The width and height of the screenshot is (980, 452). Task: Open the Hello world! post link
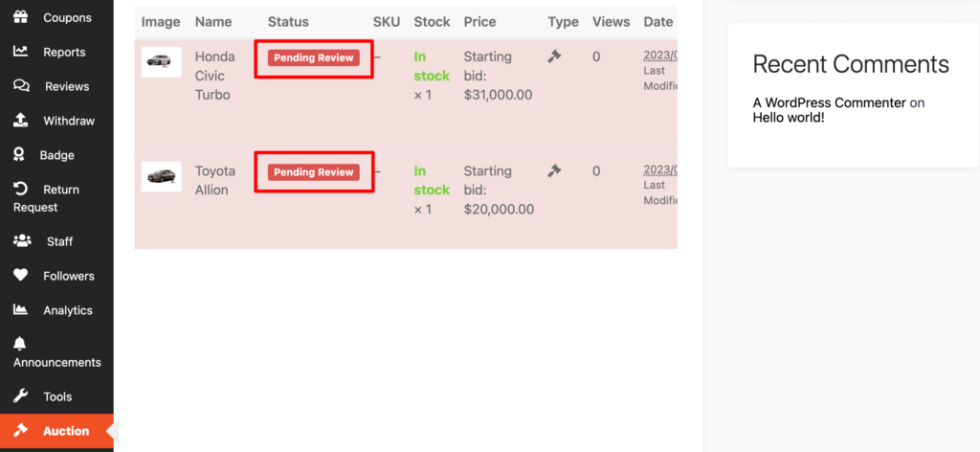tap(788, 118)
